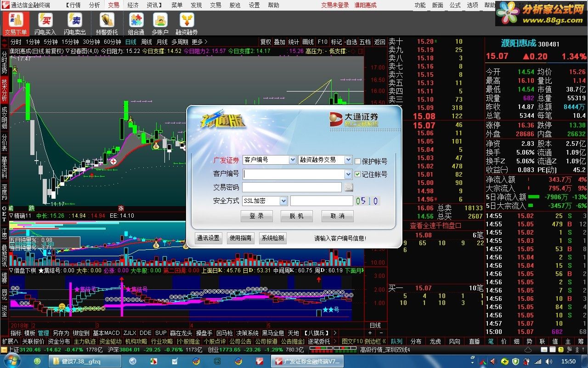Screen dimensions: 588x368
Task: Open the 使用指南 user guide
Action: (x=240, y=238)
